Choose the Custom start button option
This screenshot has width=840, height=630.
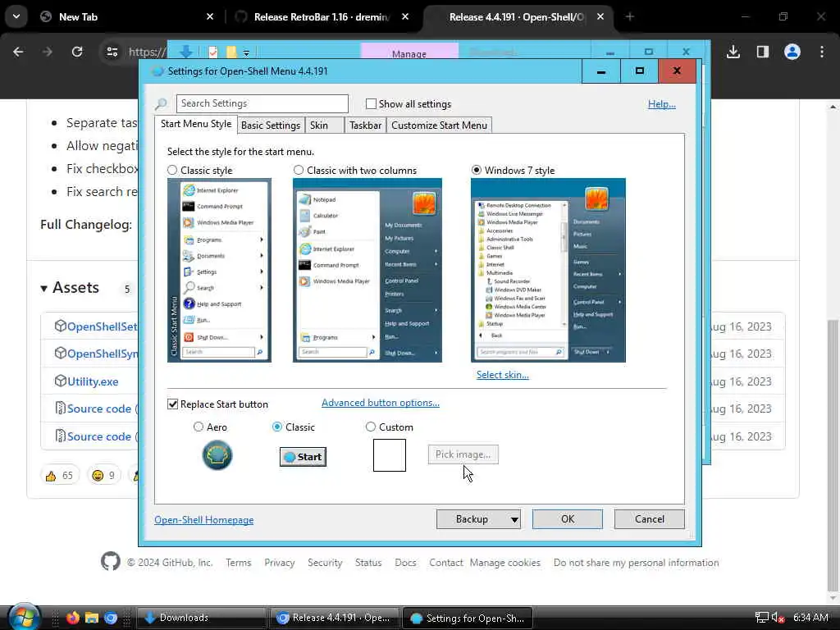click(370, 427)
